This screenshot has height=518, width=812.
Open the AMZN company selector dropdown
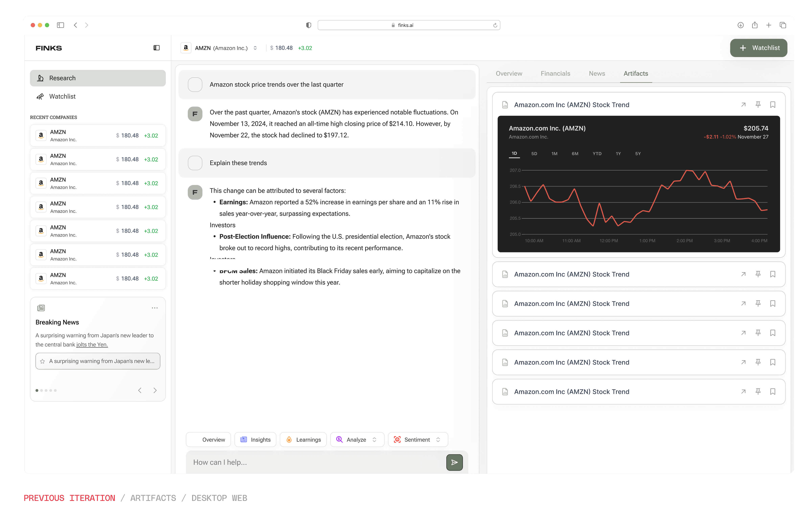coord(255,48)
